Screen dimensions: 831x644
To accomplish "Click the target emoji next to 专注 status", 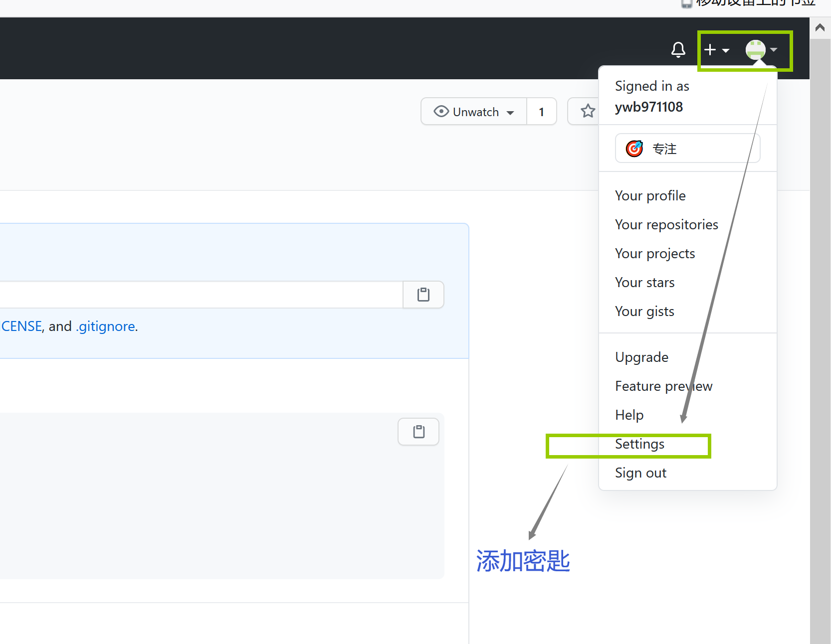I will [633, 148].
